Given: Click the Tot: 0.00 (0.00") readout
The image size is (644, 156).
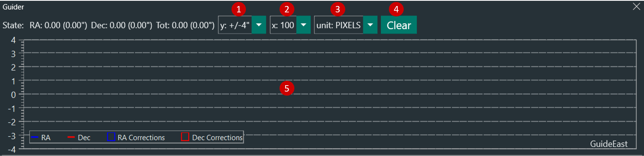Looking at the screenshot, I should [185, 25].
